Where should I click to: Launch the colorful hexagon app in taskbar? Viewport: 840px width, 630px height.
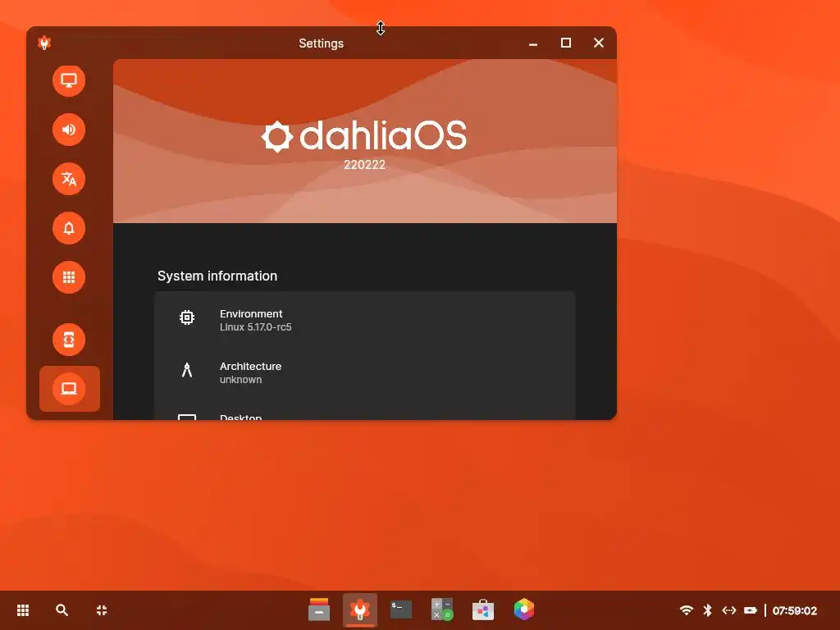tap(524, 609)
